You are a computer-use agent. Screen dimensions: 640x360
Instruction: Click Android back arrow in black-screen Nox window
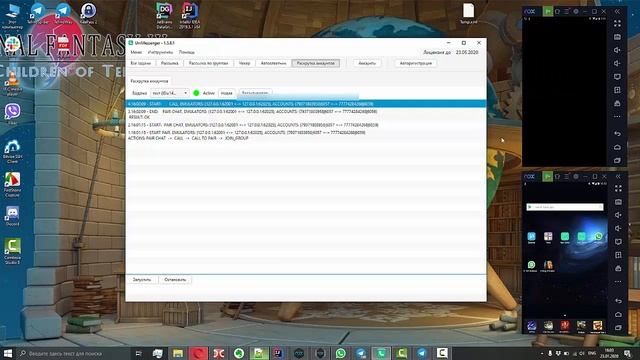[617, 134]
